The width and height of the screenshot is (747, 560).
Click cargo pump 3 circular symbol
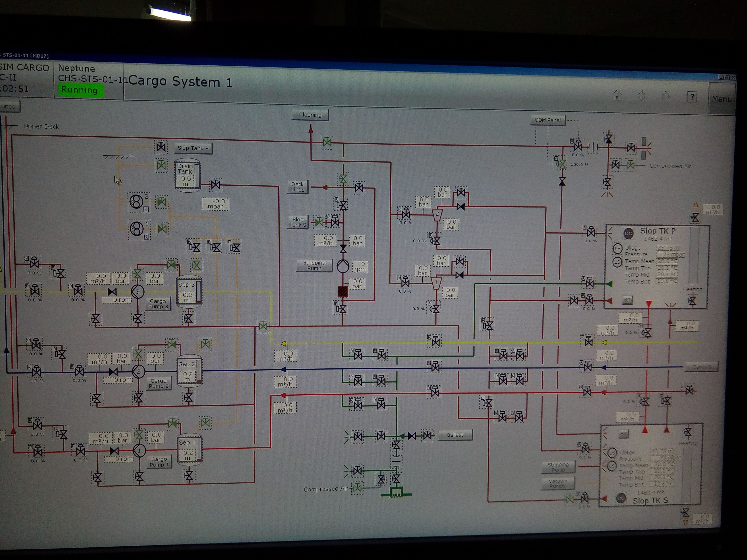click(138, 292)
